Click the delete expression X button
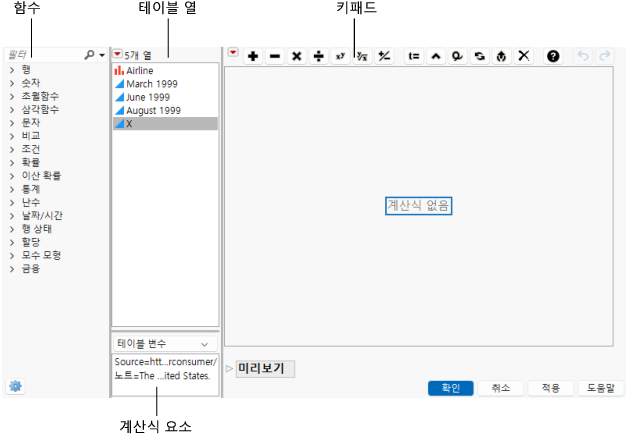Image resolution: width=627 pixels, height=441 pixels. [523, 56]
